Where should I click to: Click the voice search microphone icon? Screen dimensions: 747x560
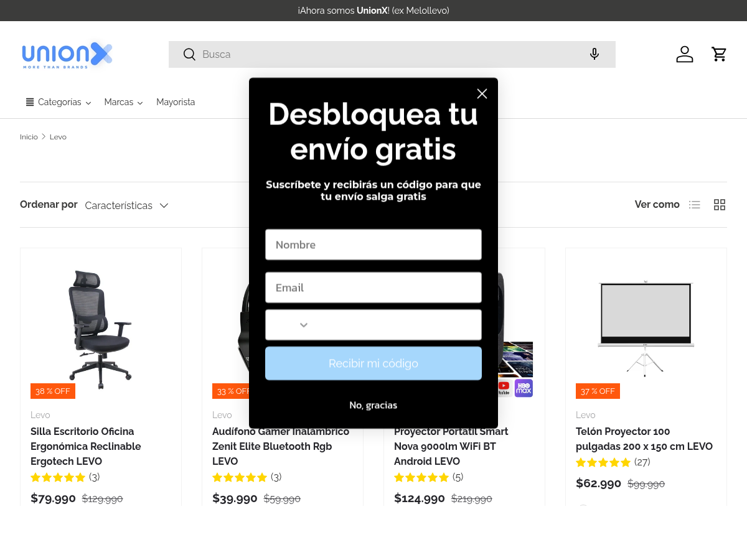594,55
